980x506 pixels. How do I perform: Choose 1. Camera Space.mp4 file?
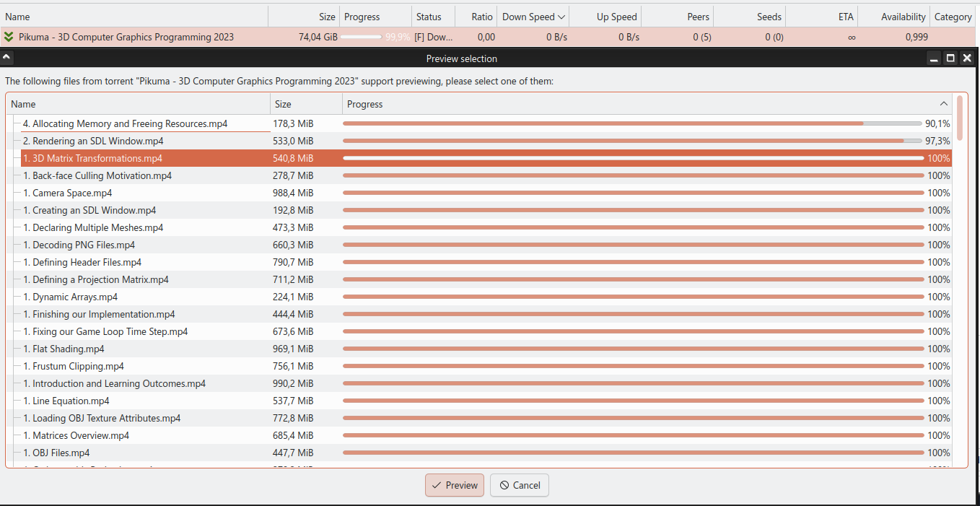[x=68, y=193]
